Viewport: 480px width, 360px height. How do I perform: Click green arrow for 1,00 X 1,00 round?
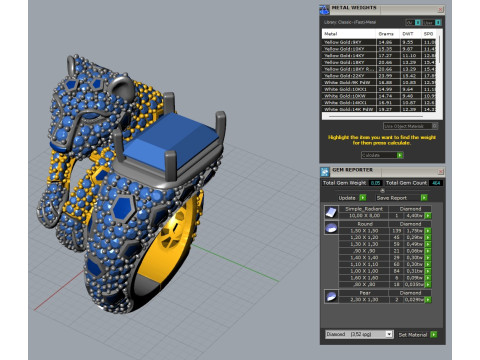[x=428, y=271]
